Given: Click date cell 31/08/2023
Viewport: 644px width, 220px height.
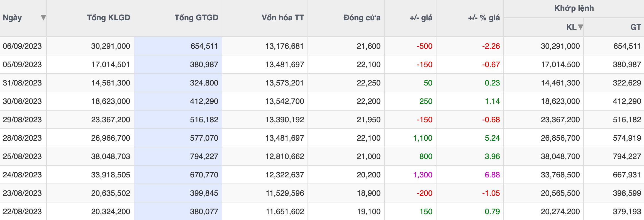Looking at the screenshot, I should (x=22, y=83).
